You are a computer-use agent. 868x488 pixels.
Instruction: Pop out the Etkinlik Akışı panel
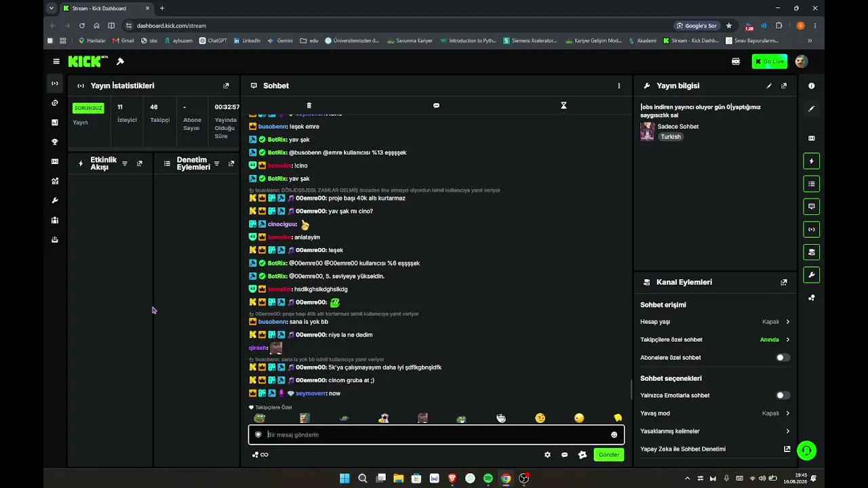click(140, 163)
